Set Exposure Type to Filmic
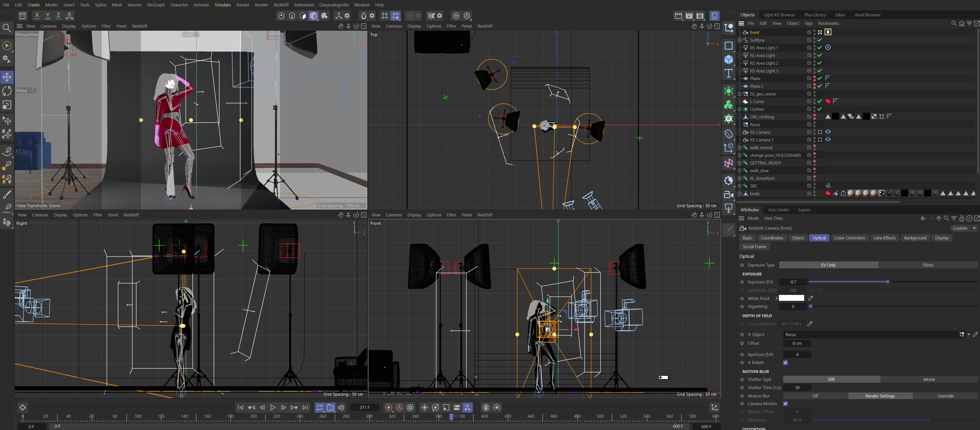The height and width of the screenshot is (430, 980). 928,265
